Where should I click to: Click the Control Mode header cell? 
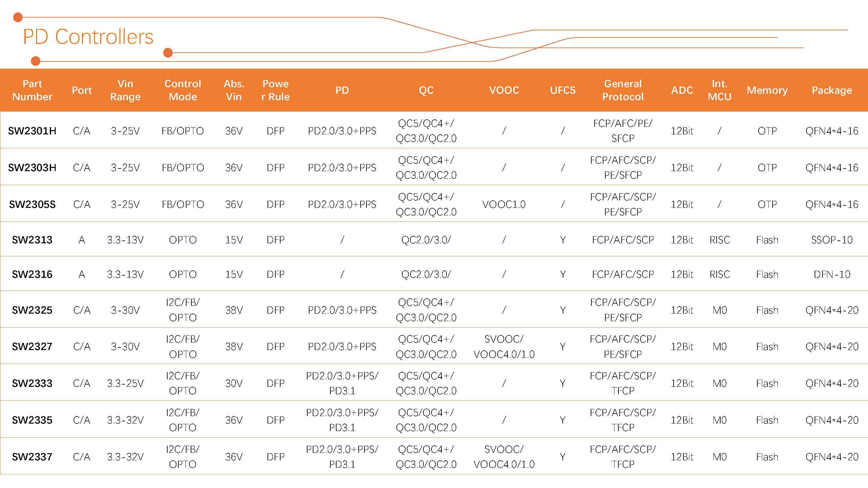(x=183, y=90)
